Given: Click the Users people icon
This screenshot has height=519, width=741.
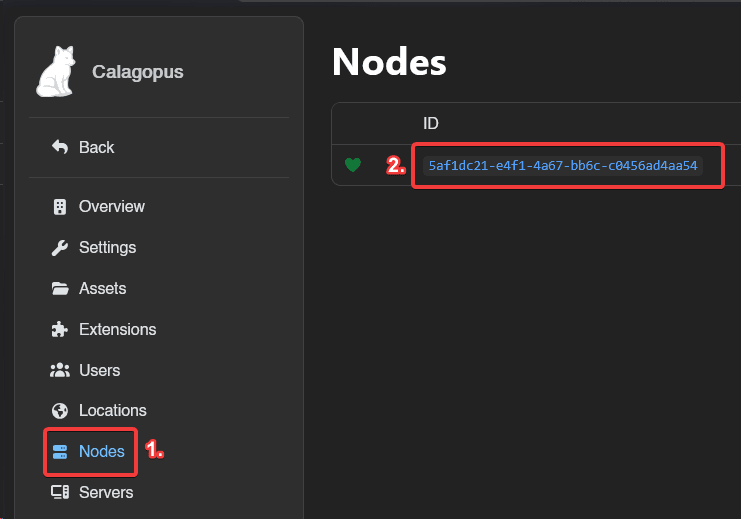Looking at the screenshot, I should pos(59,370).
